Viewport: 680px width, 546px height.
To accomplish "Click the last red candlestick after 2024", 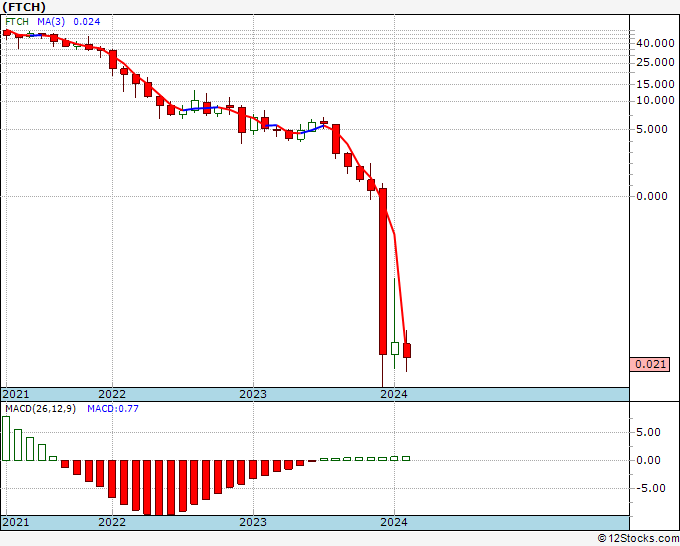I will (407, 350).
